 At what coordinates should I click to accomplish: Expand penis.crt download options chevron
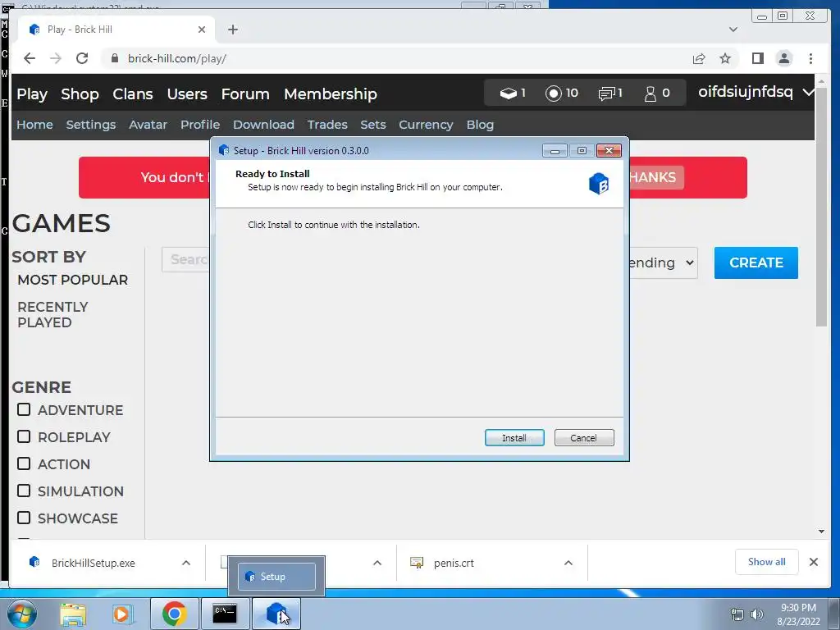tap(568, 563)
